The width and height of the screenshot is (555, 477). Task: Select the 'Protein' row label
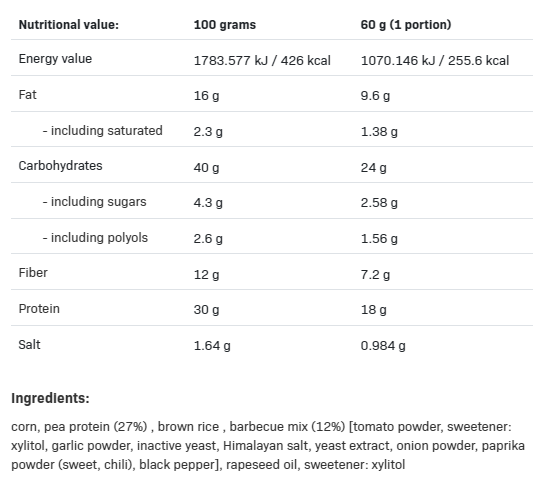coord(39,309)
